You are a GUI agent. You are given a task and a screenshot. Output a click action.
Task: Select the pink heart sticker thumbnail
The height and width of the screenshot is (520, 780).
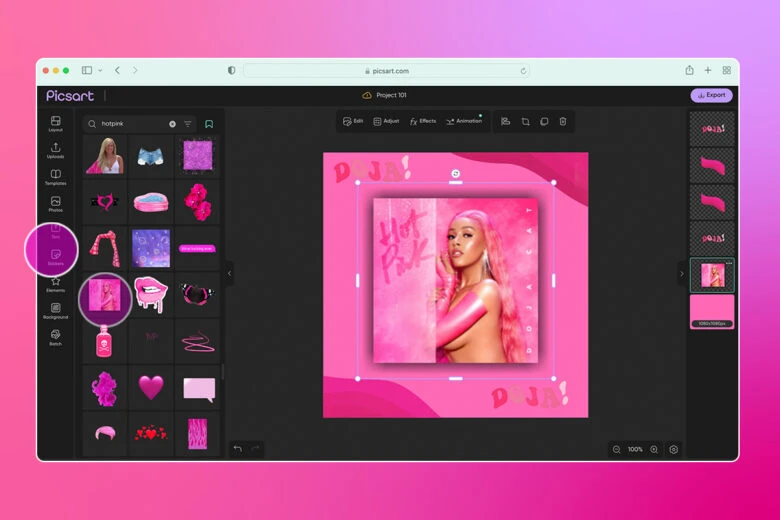pyautogui.click(x=151, y=387)
